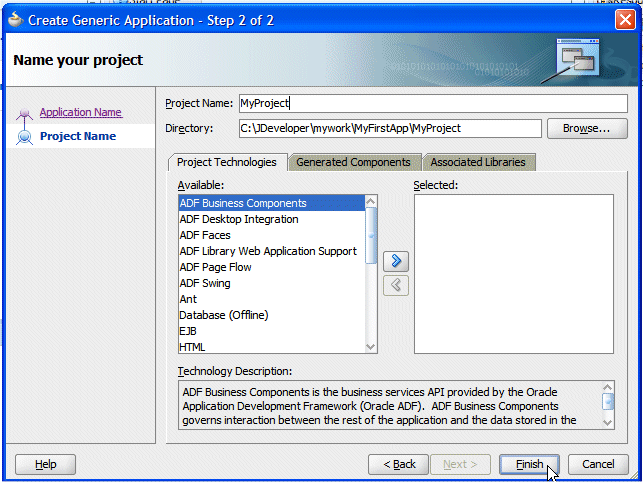
Task: Click the shuttle-left arrow to remove technology
Action: 396,285
